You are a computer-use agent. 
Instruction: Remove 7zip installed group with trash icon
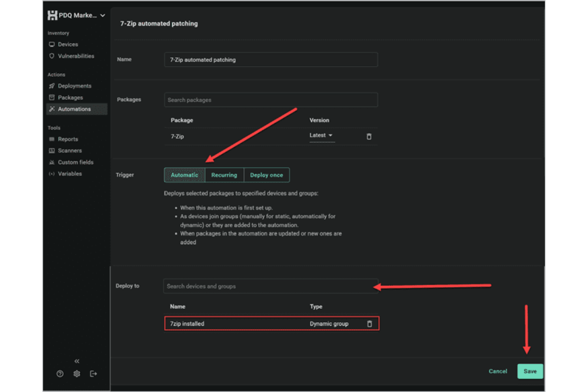369,324
